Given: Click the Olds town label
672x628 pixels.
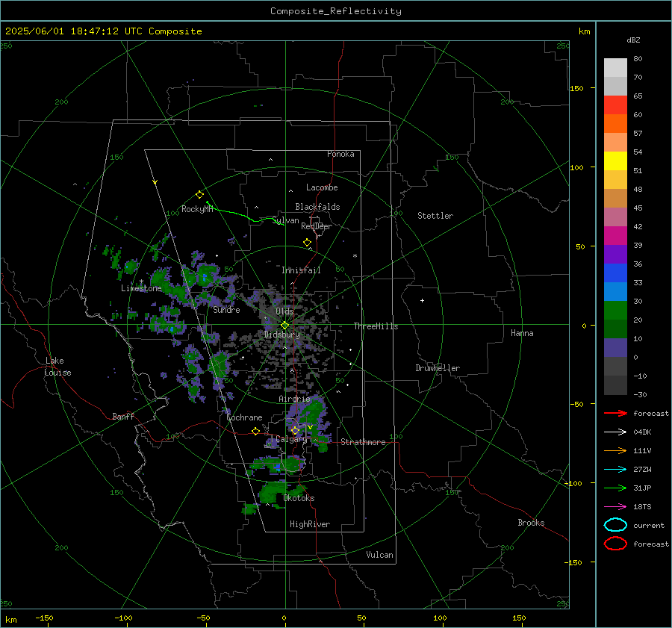Looking at the screenshot, I should [x=284, y=311].
